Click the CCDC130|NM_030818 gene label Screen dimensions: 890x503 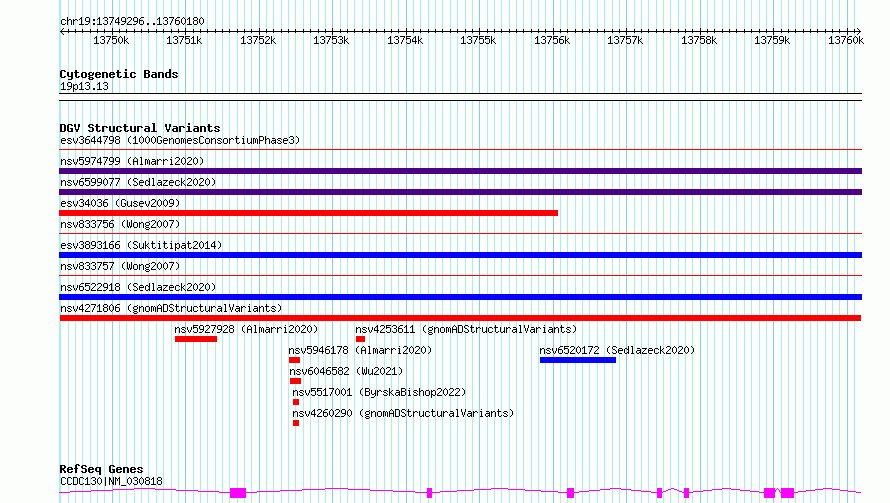point(111,481)
